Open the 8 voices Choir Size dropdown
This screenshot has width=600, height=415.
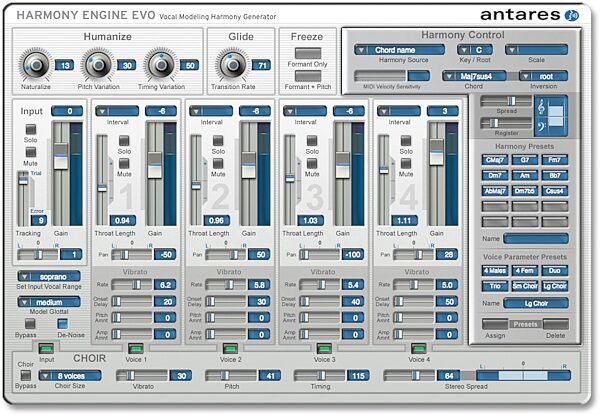click(70, 376)
